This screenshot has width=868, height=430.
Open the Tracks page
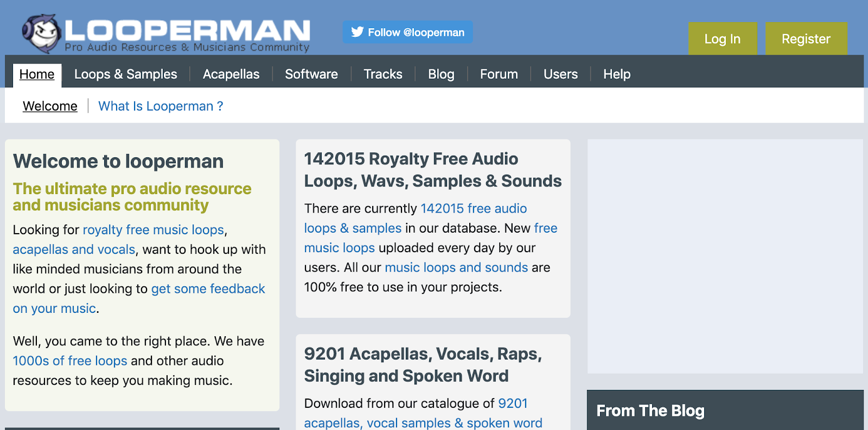pyautogui.click(x=383, y=74)
